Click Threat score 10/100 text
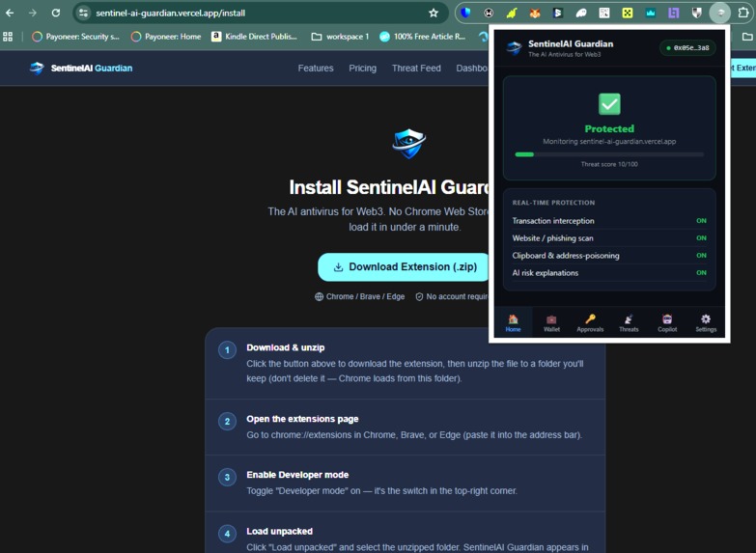 tap(609, 164)
